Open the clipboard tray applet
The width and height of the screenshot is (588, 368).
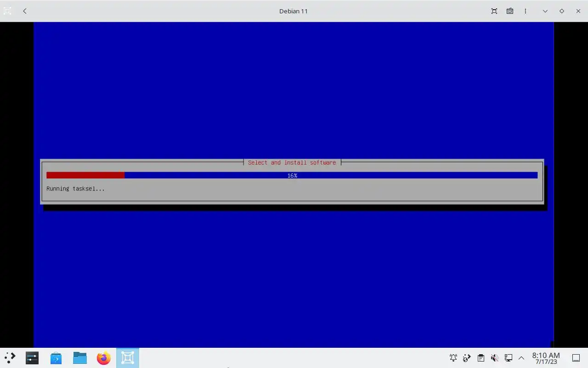(481, 358)
